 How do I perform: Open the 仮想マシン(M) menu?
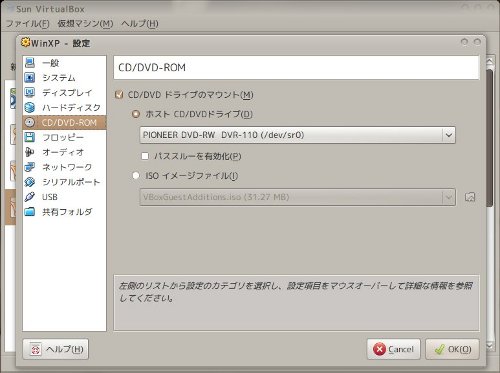[85, 24]
